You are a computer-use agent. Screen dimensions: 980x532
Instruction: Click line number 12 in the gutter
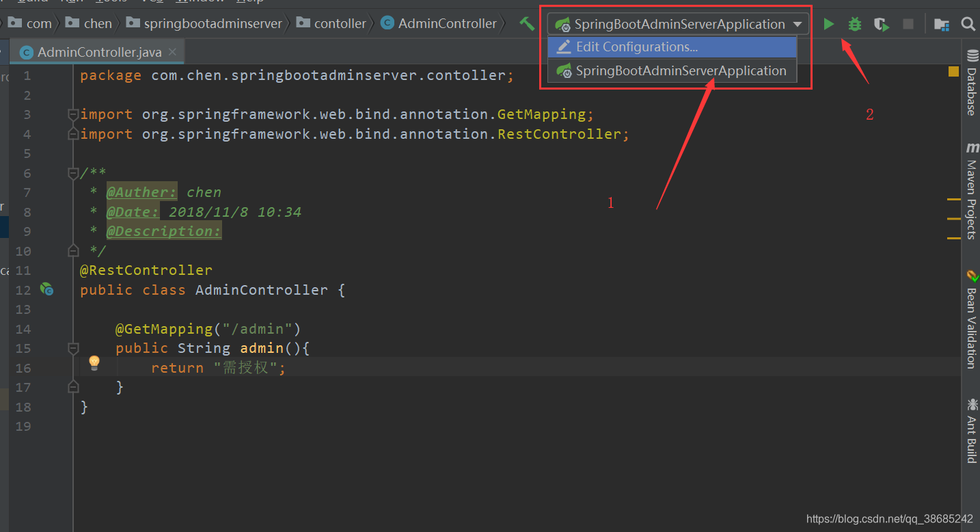click(23, 290)
